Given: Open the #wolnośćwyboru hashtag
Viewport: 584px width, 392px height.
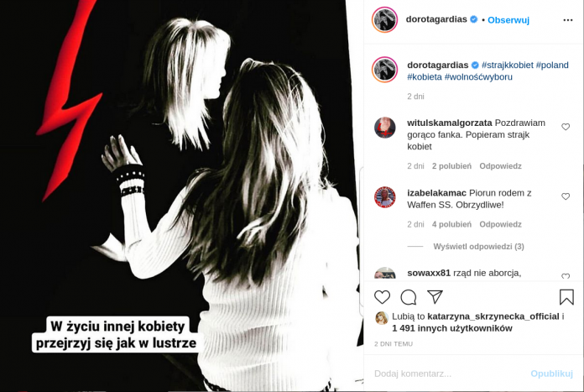Looking at the screenshot, I should [x=477, y=77].
